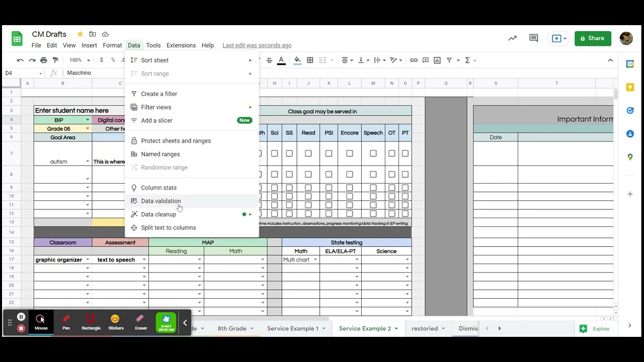
Task: Open Google Maps side panel
Action: pos(630,157)
